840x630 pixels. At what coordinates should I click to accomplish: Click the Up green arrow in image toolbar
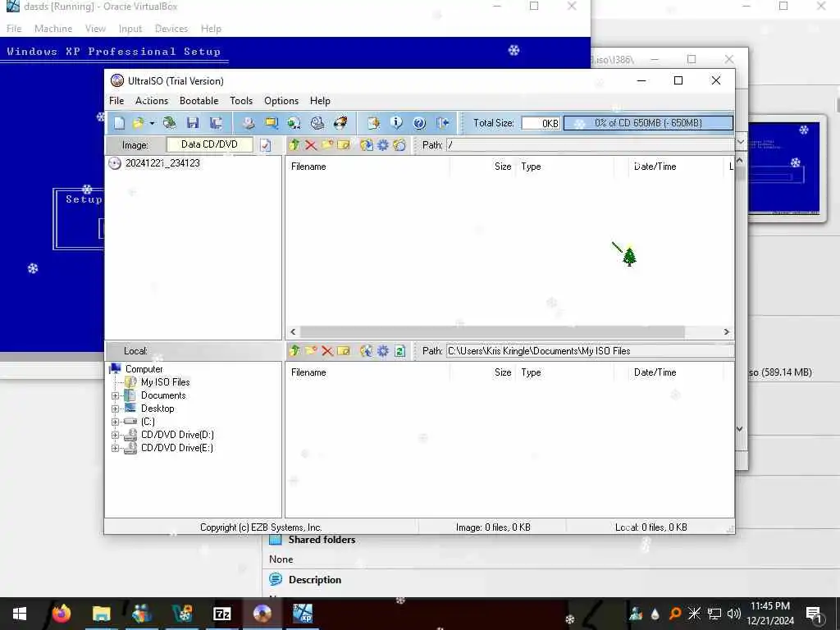(x=294, y=144)
